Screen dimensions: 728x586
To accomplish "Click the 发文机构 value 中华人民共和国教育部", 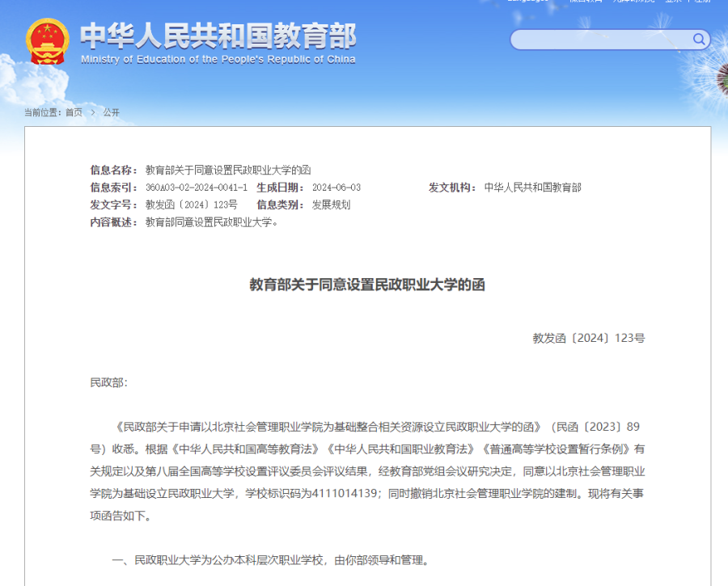I will [x=532, y=188].
